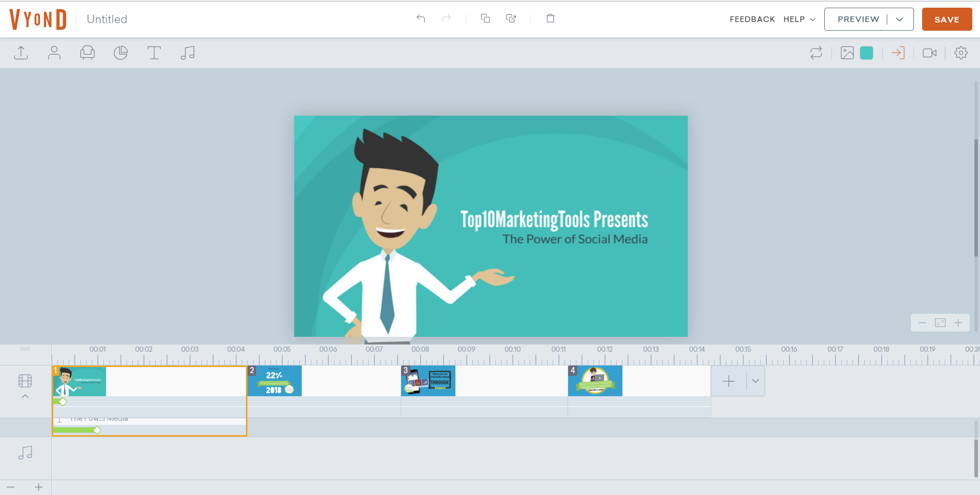Click the 00:15 mark on ruler
The height and width of the screenshot is (495, 980).
coord(743,350)
